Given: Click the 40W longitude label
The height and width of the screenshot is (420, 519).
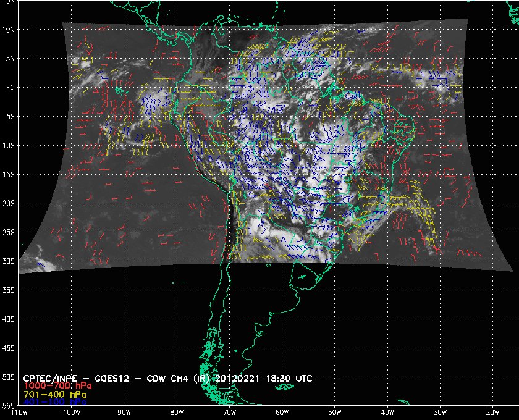Looking at the screenshot, I should [x=387, y=413].
